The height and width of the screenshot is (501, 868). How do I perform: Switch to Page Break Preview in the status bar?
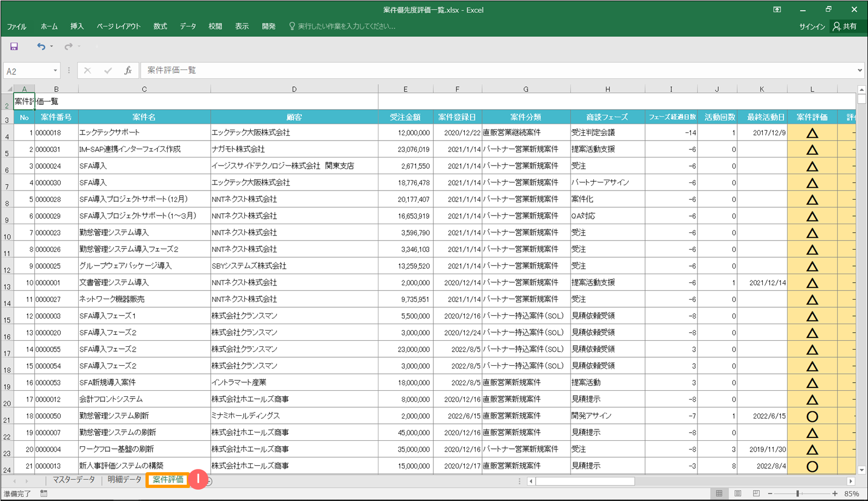click(x=756, y=493)
